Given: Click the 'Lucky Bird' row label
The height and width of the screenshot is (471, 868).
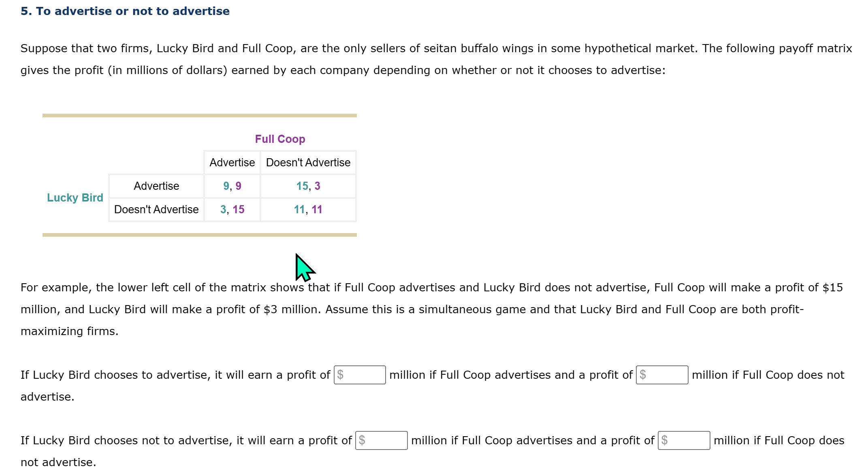Looking at the screenshot, I should coord(75,197).
